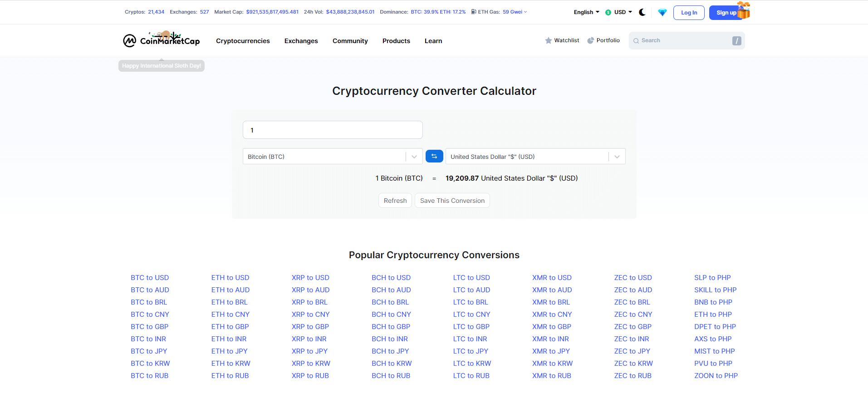Expand the United States Dollar dropdown

pos(616,156)
